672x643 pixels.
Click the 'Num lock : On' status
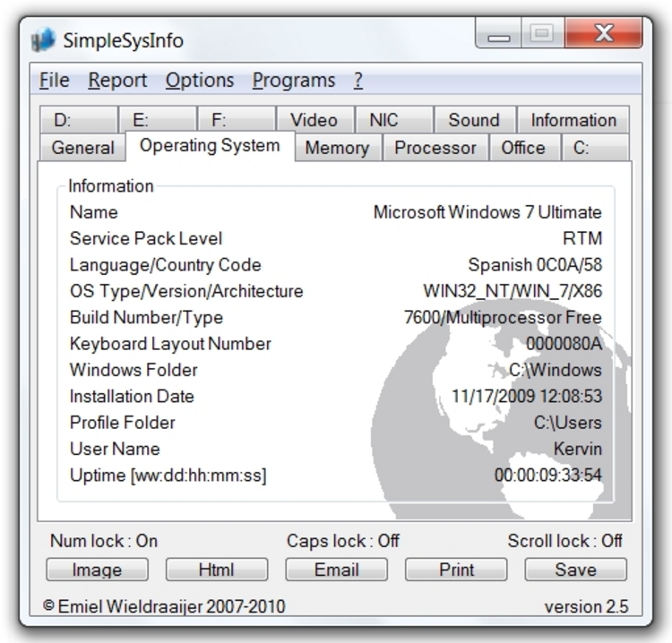tap(104, 541)
